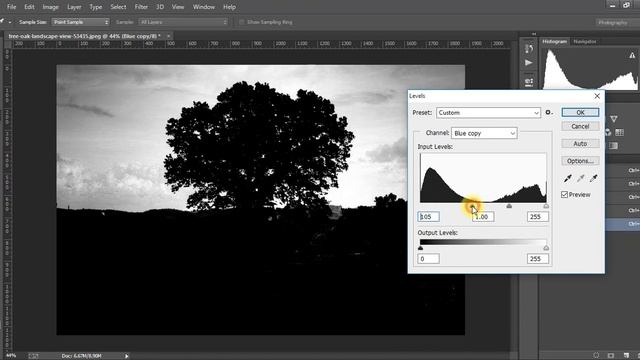Click the Properties panel icon in dock

click(529, 82)
